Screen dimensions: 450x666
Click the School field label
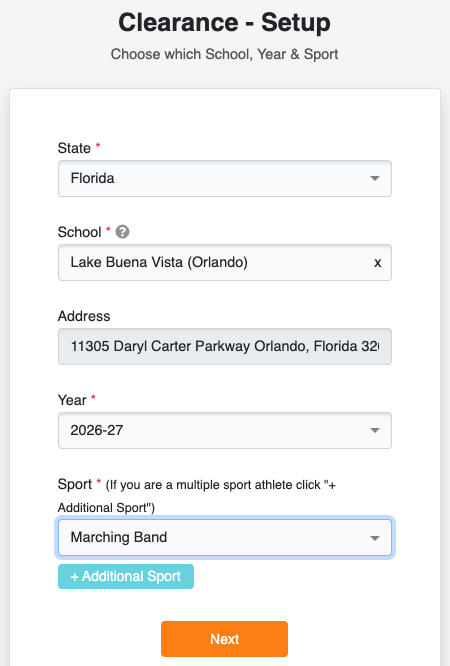(79, 232)
